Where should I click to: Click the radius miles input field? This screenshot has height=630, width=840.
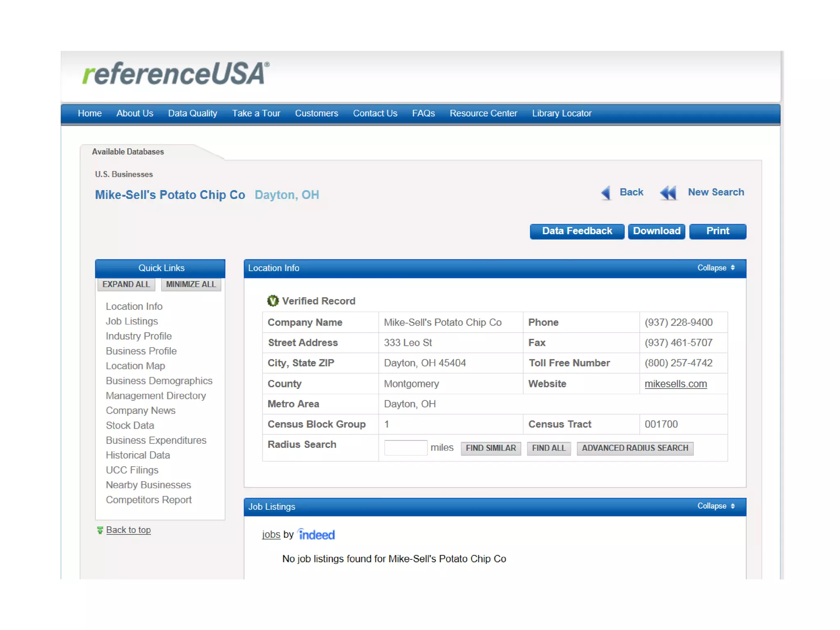(x=405, y=447)
